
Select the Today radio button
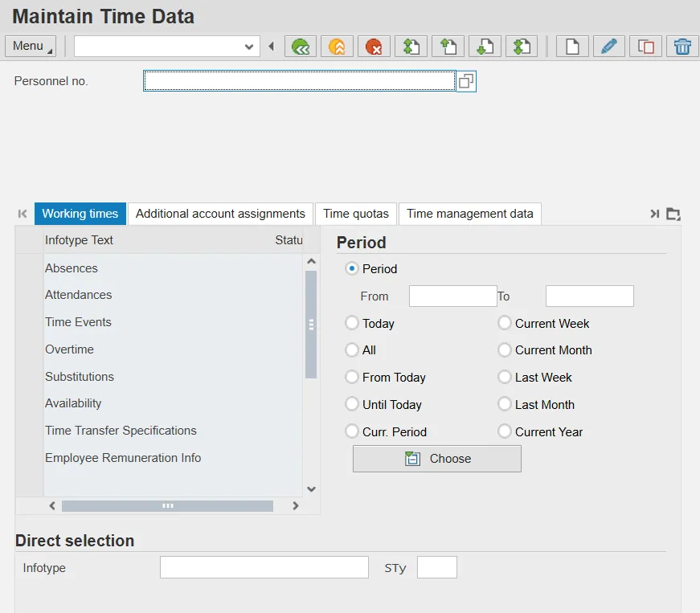point(352,323)
